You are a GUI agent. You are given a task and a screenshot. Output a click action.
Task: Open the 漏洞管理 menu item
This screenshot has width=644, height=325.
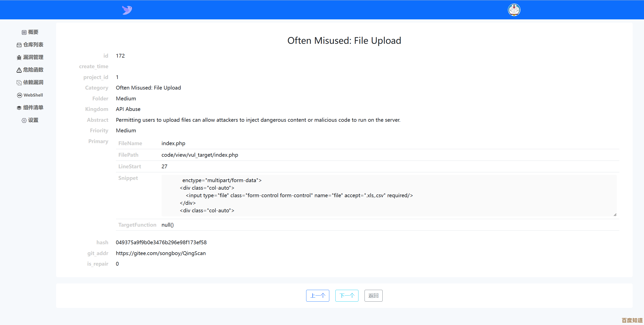pyautogui.click(x=33, y=57)
